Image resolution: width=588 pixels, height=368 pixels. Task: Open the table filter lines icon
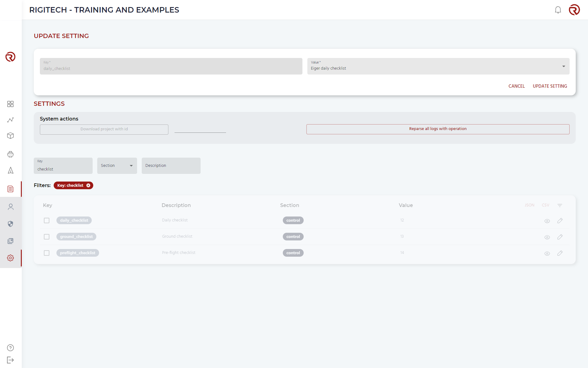[560, 205]
